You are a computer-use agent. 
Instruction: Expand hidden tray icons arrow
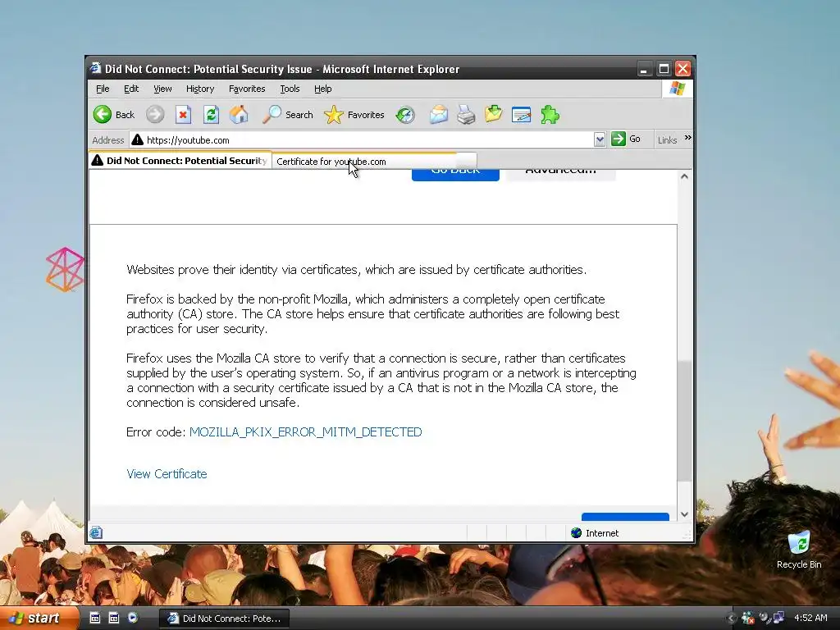(x=731, y=619)
